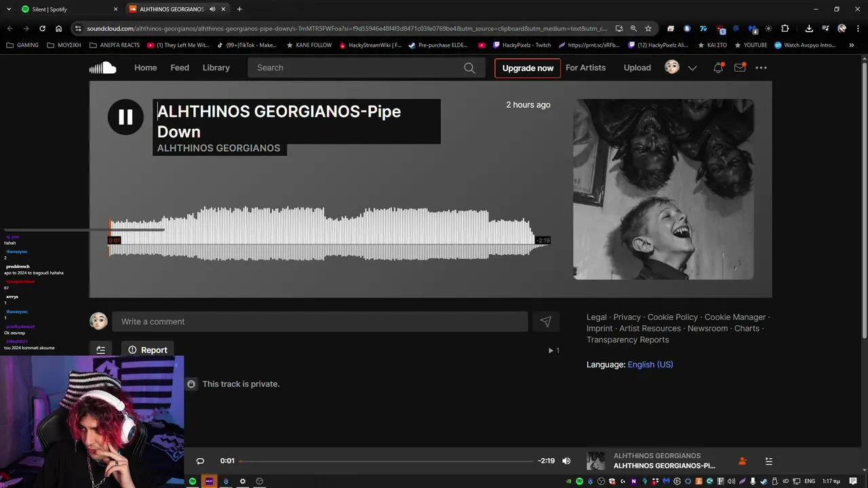Open the messages envelope icon
Image resolution: width=868 pixels, height=488 pixels.
tap(740, 68)
